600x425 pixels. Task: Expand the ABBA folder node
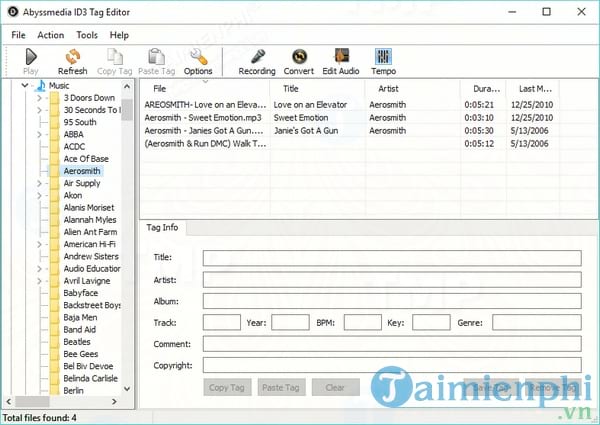point(39,135)
